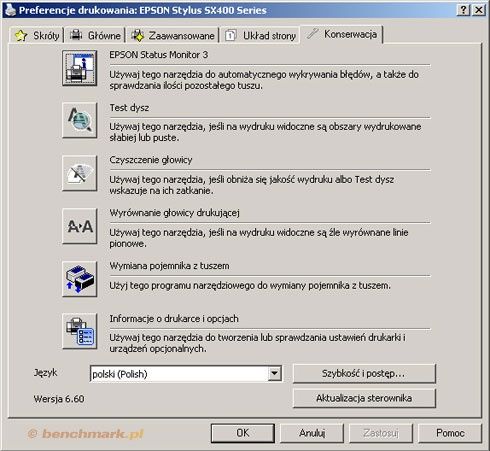Select the polski (Polish) language combo box
This screenshot has height=451, width=490.
(186, 374)
